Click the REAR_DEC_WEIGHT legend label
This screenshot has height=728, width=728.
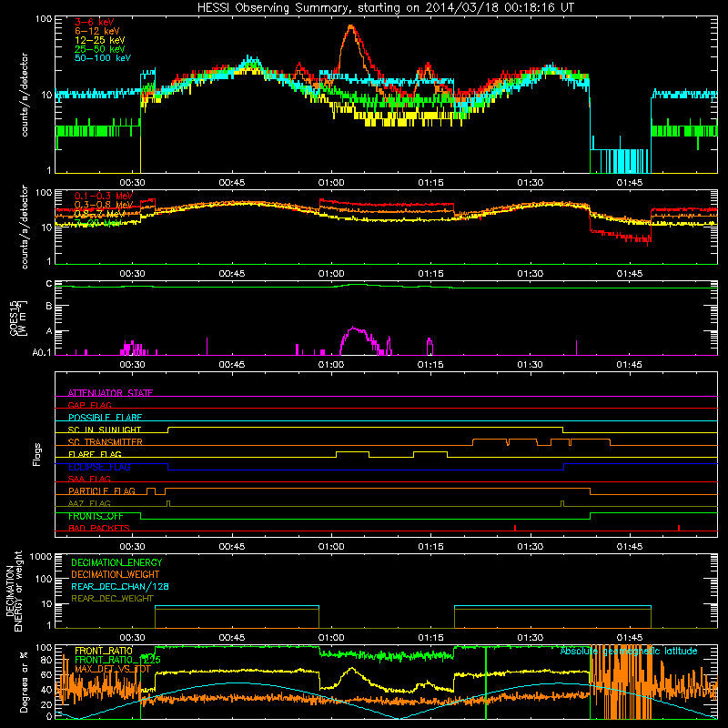pyautogui.click(x=112, y=599)
